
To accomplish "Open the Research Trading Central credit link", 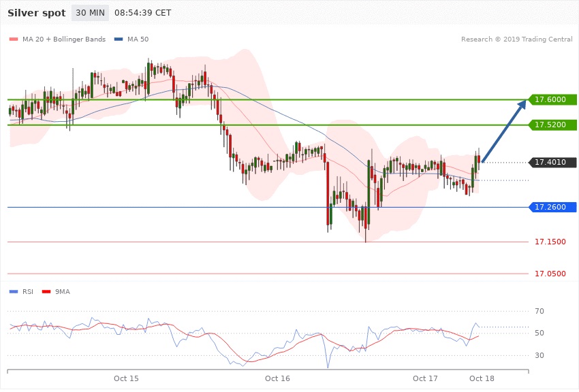I will tap(516, 39).
